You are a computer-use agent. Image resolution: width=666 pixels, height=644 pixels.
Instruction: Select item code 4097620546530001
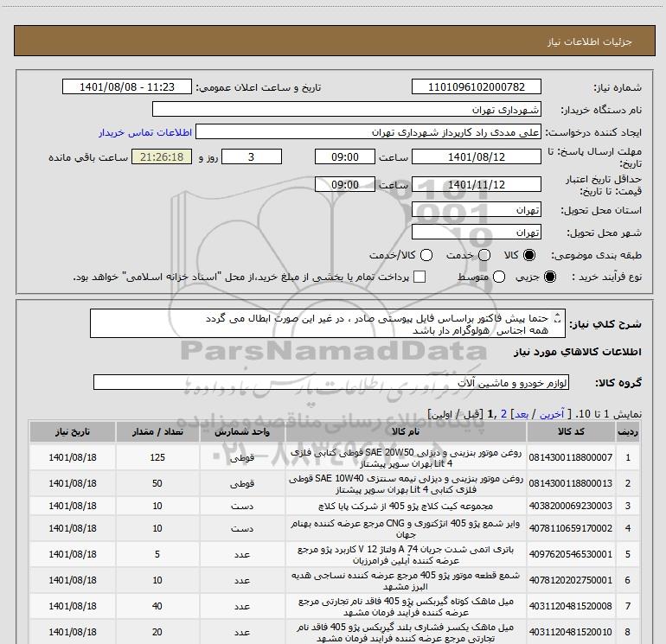point(571,554)
